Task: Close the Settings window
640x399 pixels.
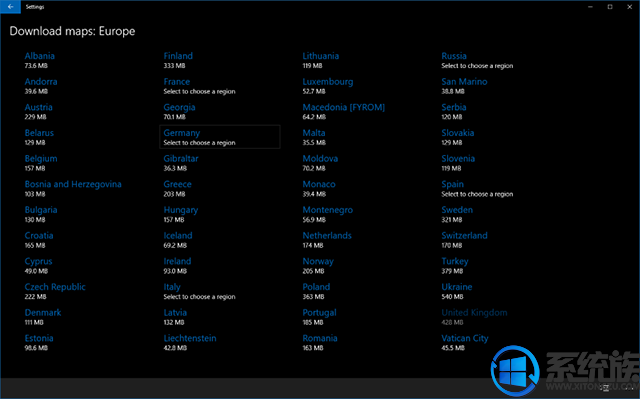Action: click(x=629, y=7)
